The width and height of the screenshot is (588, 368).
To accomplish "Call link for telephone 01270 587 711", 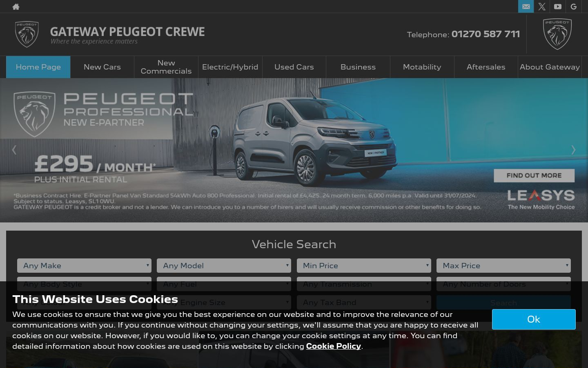I will pos(486,34).
